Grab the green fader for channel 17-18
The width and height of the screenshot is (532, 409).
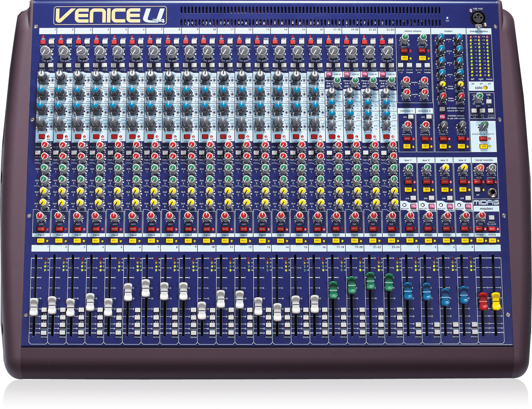click(333, 290)
